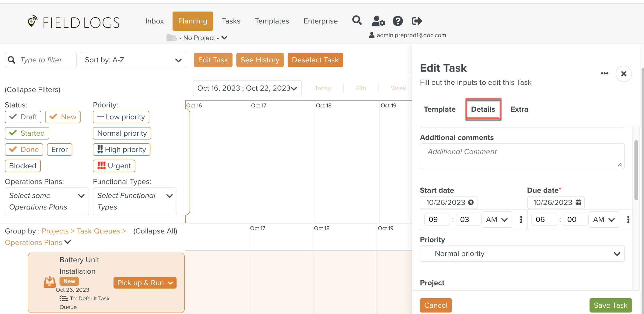Click the Type to filter field
644x314 pixels.
pyautogui.click(x=41, y=60)
